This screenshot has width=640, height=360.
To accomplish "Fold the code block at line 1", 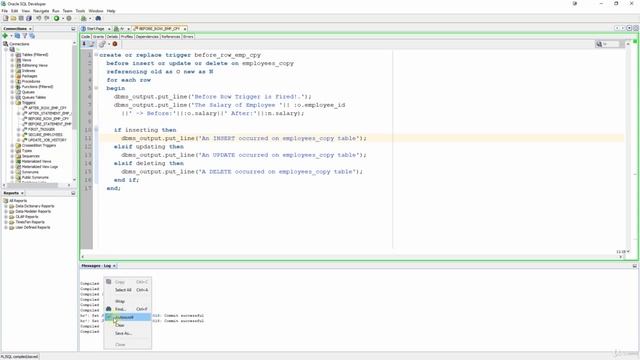I will (x=96, y=55).
